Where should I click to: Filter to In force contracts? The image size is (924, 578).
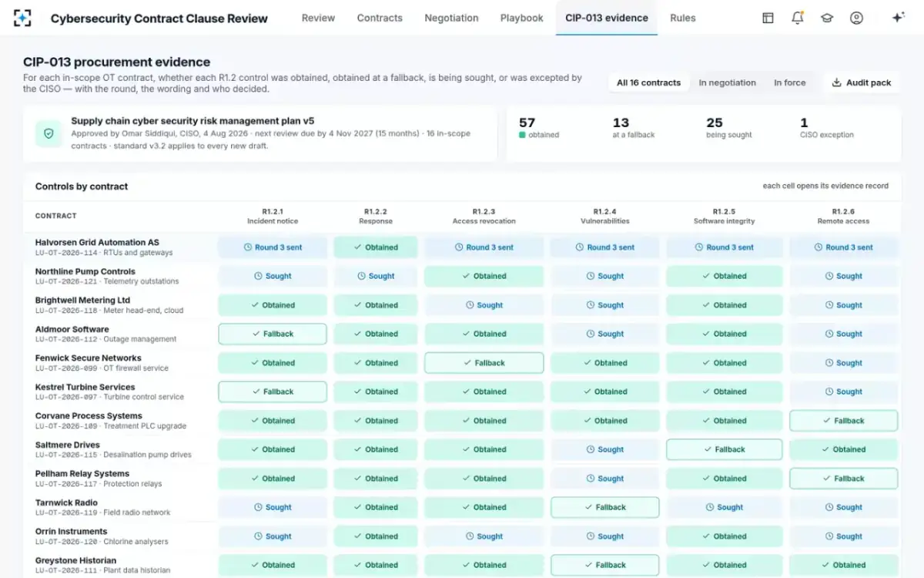pos(790,82)
